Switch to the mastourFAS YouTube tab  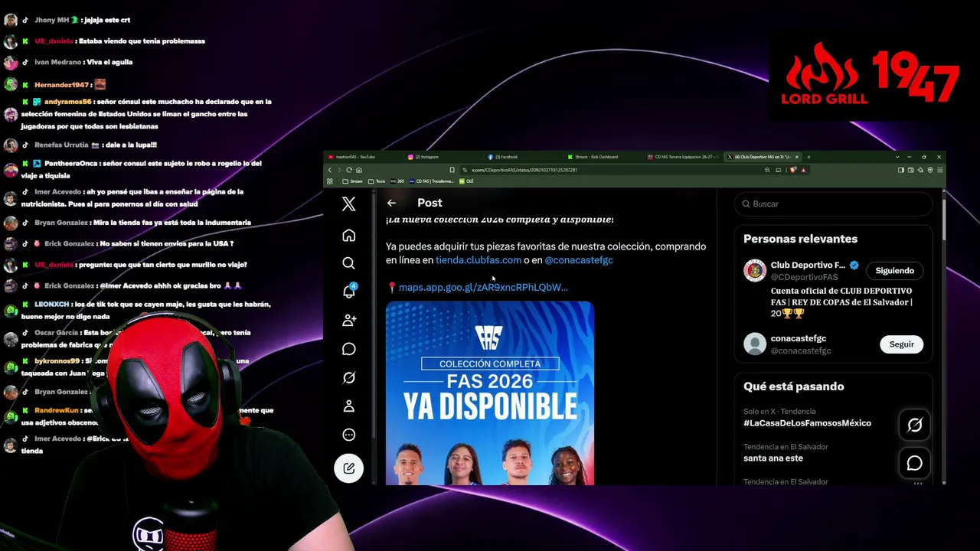coord(363,157)
